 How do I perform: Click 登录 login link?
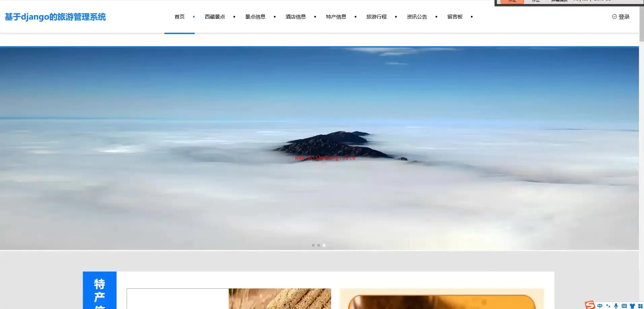point(624,17)
